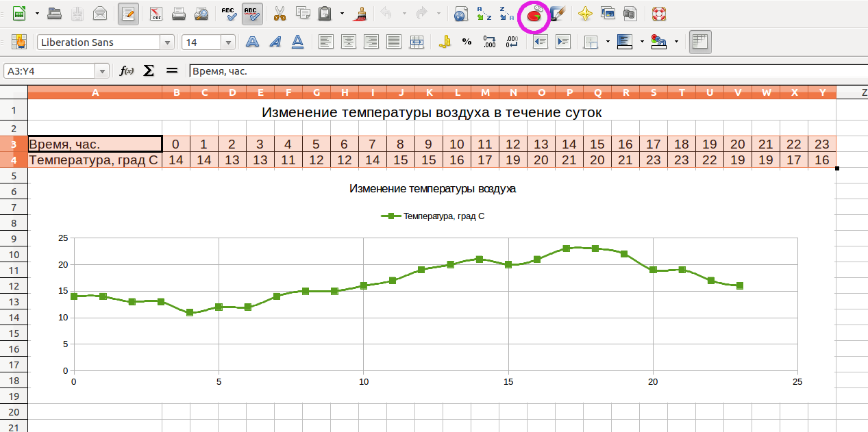Click the chart legend 'Температура, град С'
The image size is (868, 432).
click(433, 216)
